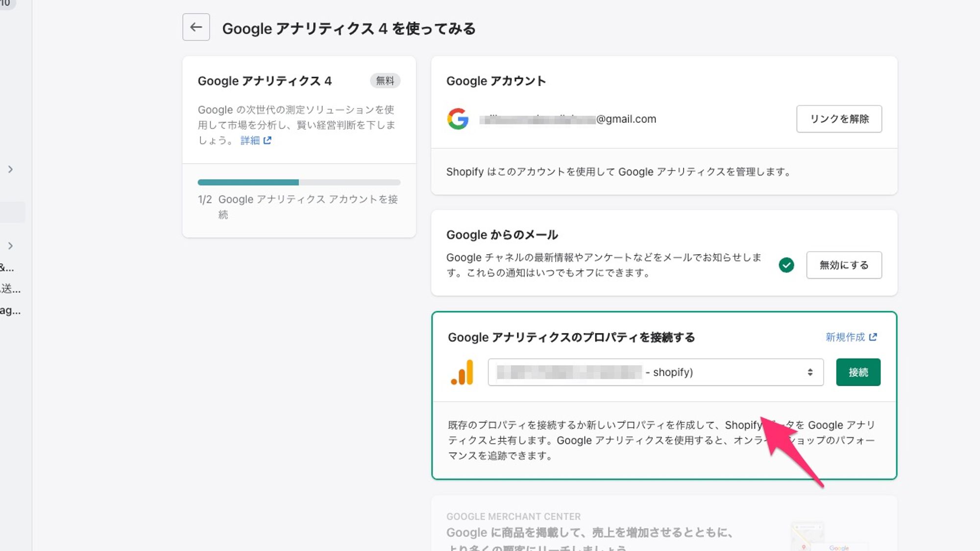Click the green checkmark icon
Screen dimensions: 980x551
(786, 265)
